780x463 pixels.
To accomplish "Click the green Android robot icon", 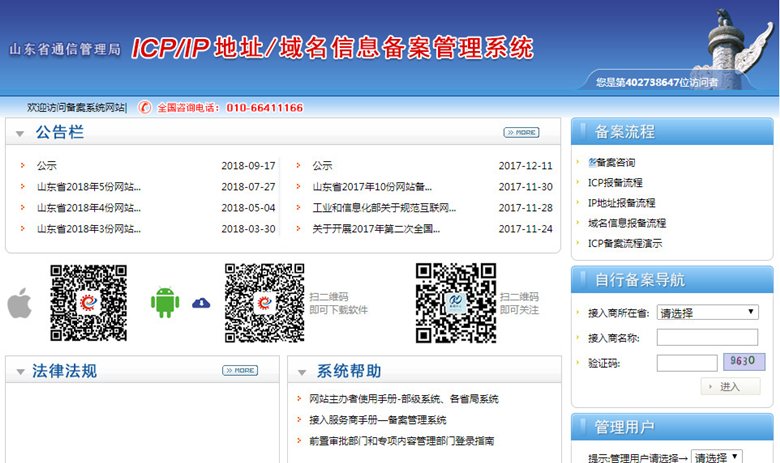I will tap(164, 302).
